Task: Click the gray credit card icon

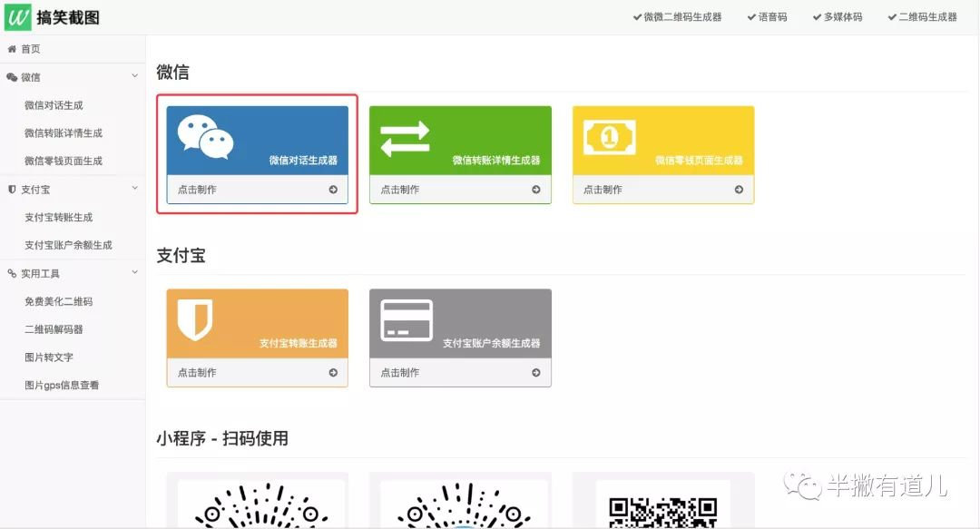Action: (x=407, y=320)
